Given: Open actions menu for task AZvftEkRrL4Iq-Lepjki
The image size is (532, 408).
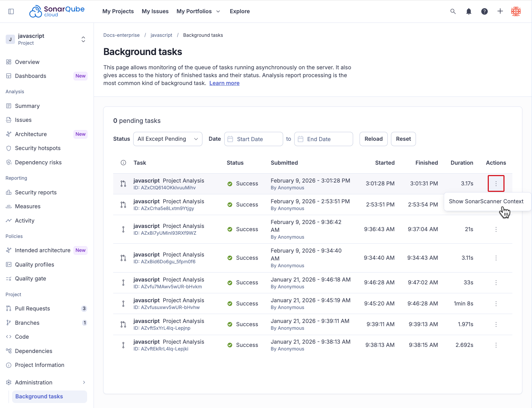Looking at the screenshot, I should pyautogui.click(x=496, y=345).
